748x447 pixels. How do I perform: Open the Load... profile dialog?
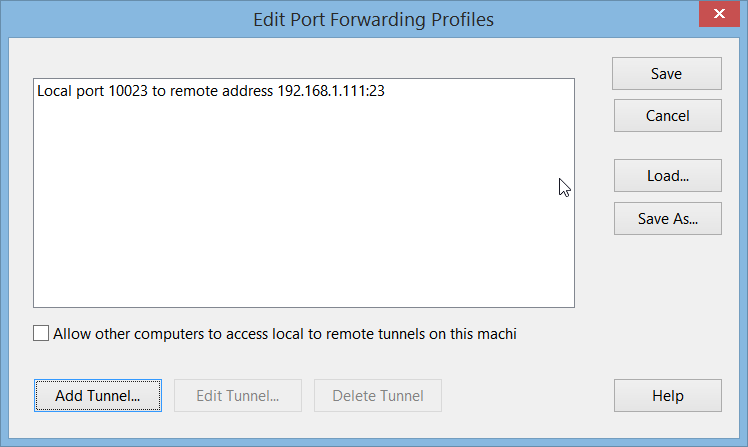pyautogui.click(x=667, y=176)
